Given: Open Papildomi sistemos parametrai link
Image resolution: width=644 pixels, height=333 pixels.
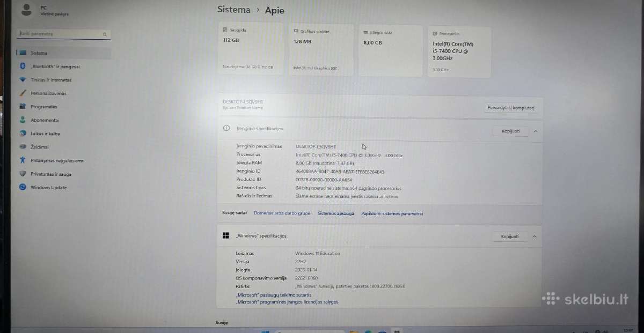Looking at the screenshot, I should [x=392, y=213].
